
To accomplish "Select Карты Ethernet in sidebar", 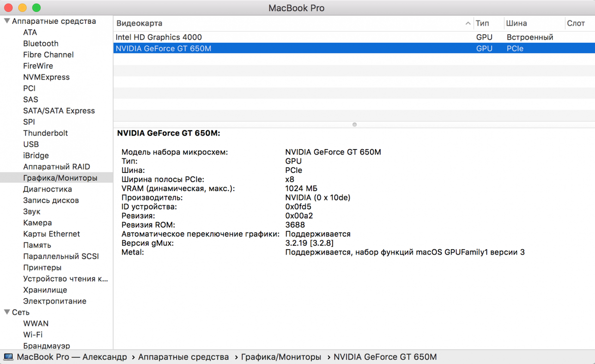I will 52,234.
